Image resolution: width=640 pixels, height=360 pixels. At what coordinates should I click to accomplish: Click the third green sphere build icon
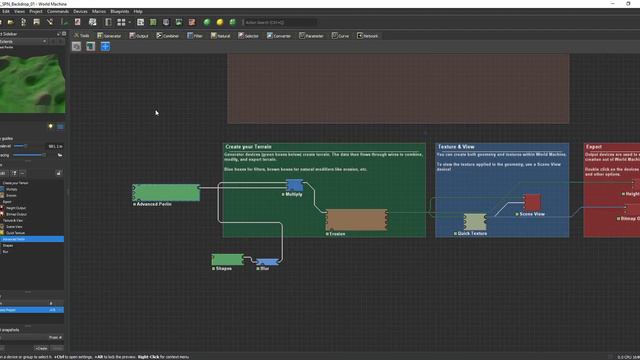(x=233, y=22)
